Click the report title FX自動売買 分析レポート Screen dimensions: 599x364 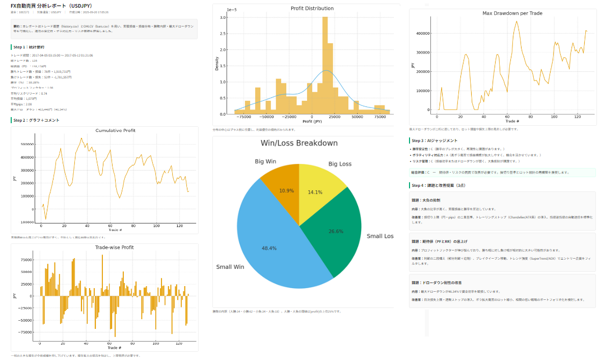(50, 5)
